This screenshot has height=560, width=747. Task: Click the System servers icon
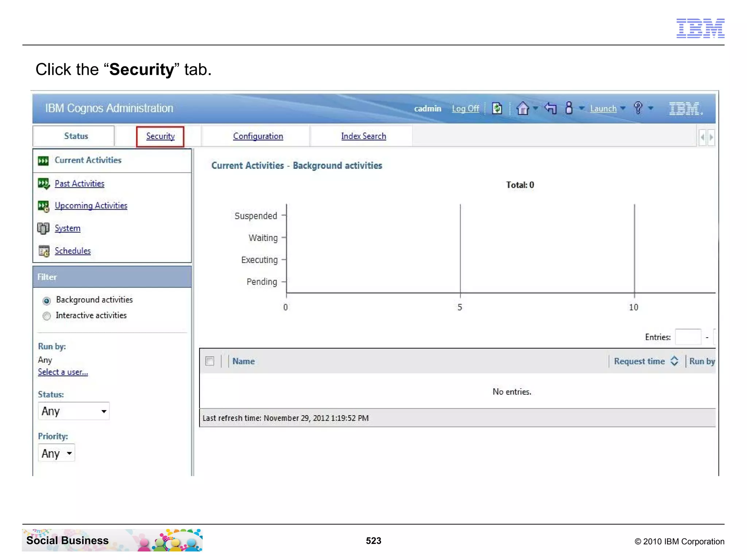click(43, 229)
